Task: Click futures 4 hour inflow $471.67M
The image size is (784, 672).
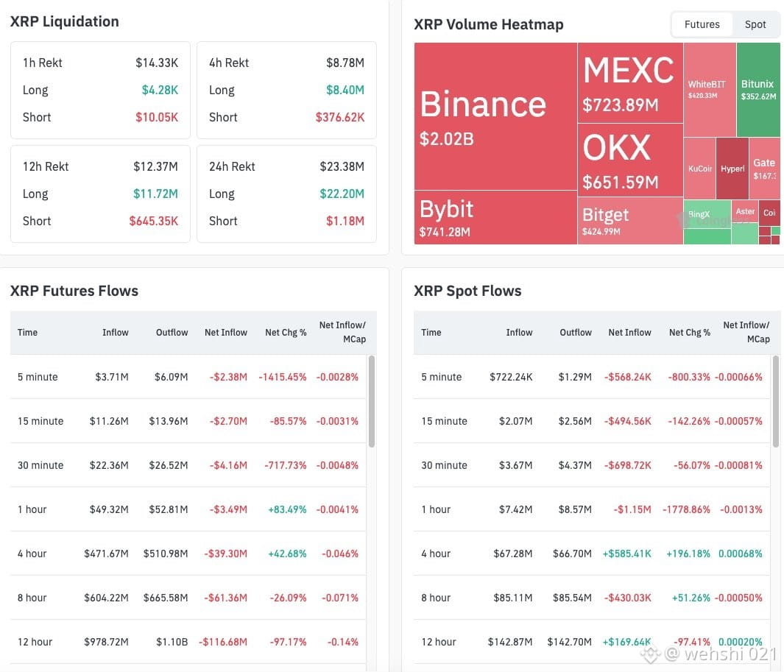Action: coord(106,553)
